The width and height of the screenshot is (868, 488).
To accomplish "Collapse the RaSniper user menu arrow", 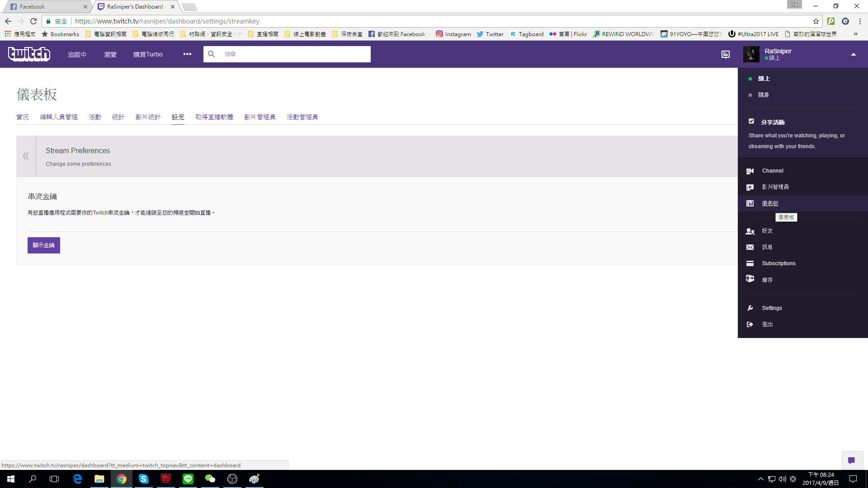I will pos(854,54).
